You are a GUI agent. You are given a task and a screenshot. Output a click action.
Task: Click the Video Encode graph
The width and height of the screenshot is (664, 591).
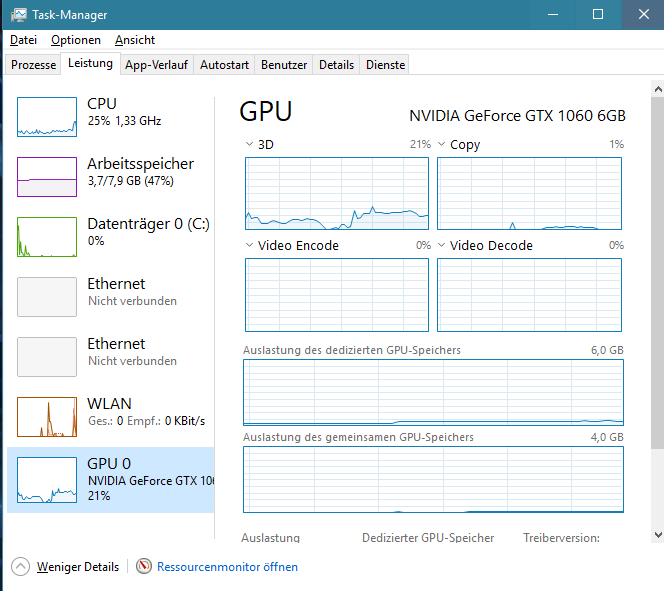(x=337, y=295)
